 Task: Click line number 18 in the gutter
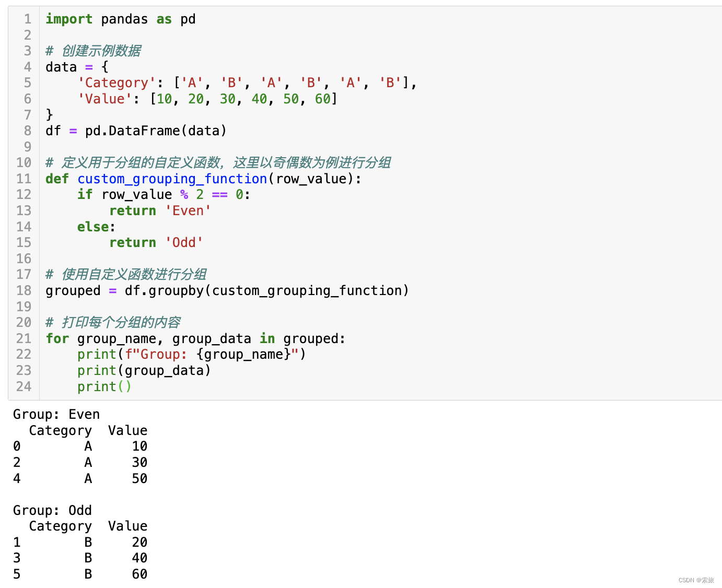(24, 291)
